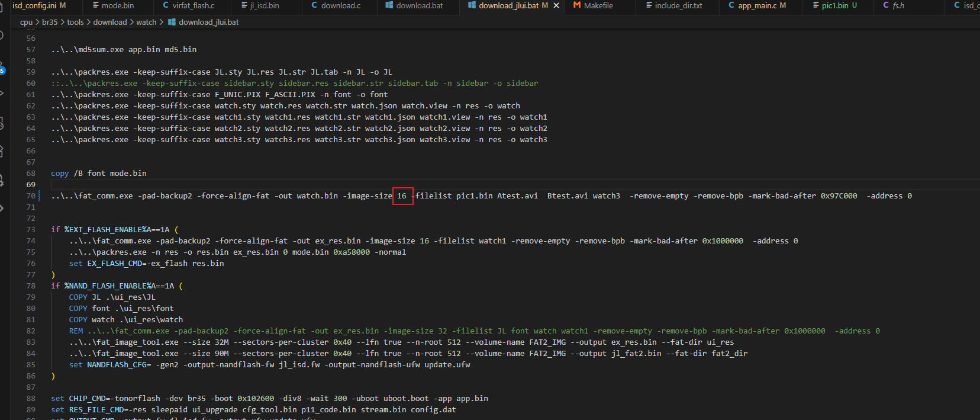Click the 'COPY JL .\ui_res\JL' line
This screenshot has height=420, width=980.
[x=112, y=297]
